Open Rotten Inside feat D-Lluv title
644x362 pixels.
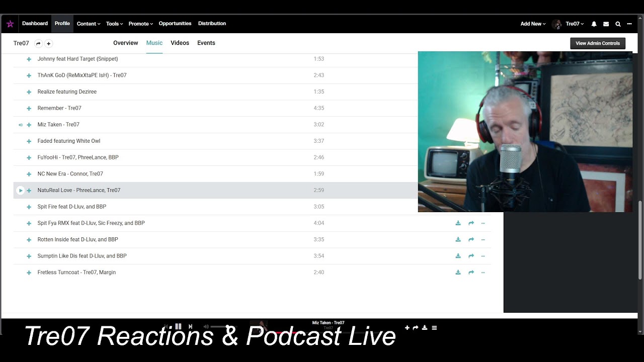(x=77, y=240)
